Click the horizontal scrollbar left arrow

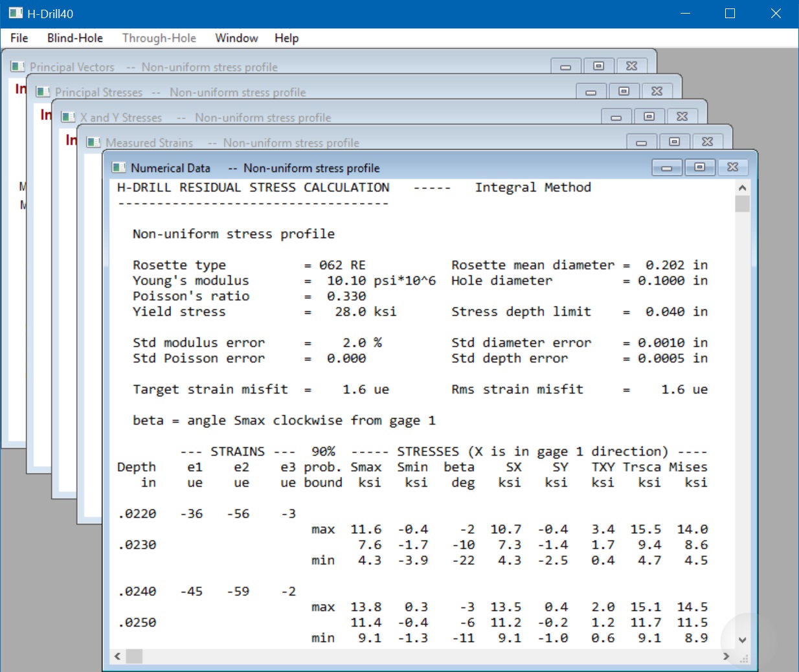117,656
